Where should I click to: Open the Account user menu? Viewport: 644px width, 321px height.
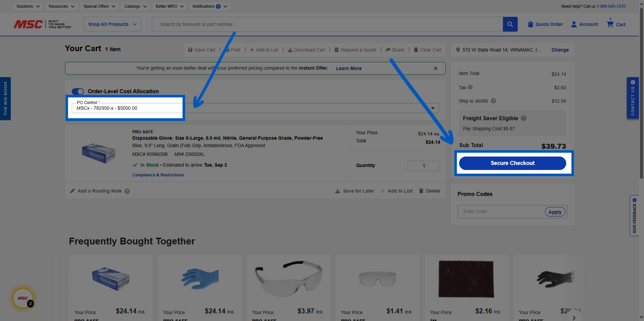click(584, 24)
